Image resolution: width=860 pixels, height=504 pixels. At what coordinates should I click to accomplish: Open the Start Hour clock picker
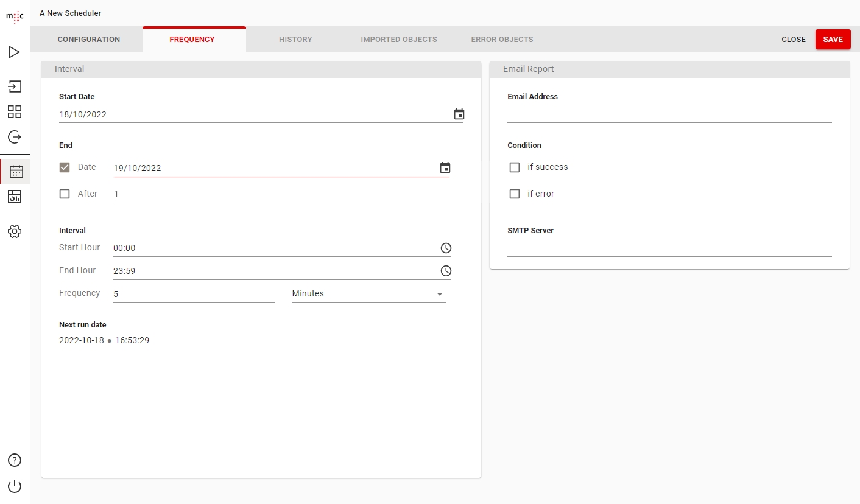click(446, 248)
